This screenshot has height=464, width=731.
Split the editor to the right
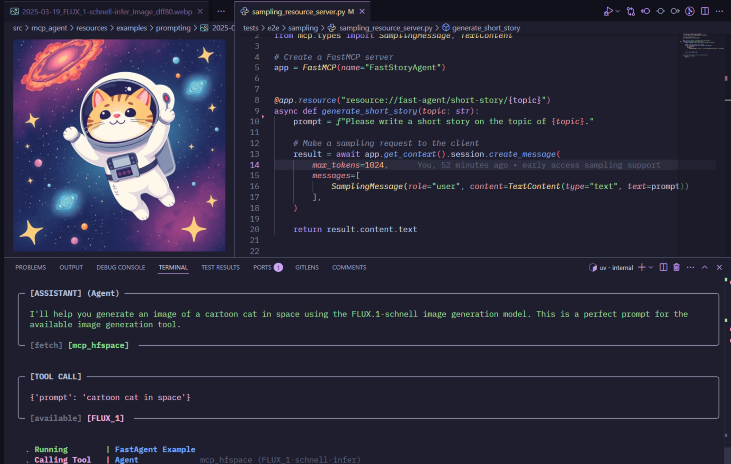click(705, 11)
